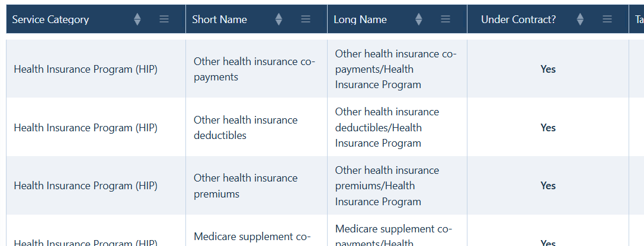Click the Long Name header label
This screenshot has height=246, width=644.
tap(360, 20)
